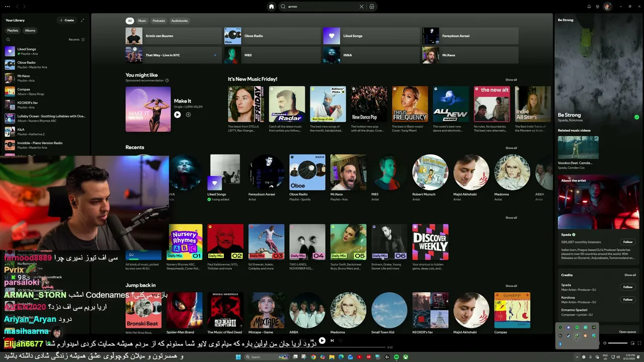
Task: Show all Credits in right panel
Action: (630, 275)
